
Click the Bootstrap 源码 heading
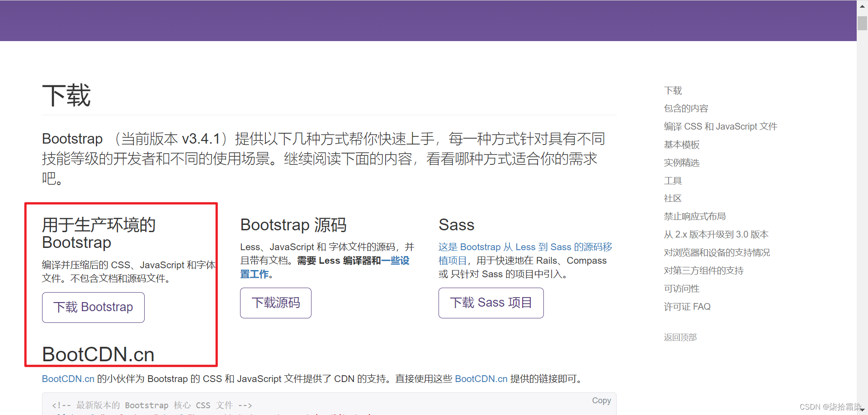(x=293, y=225)
